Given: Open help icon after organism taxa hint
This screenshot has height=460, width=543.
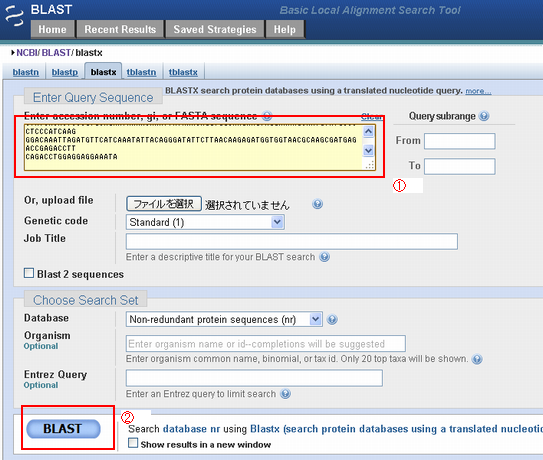Looking at the screenshot, I should click(477, 359).
